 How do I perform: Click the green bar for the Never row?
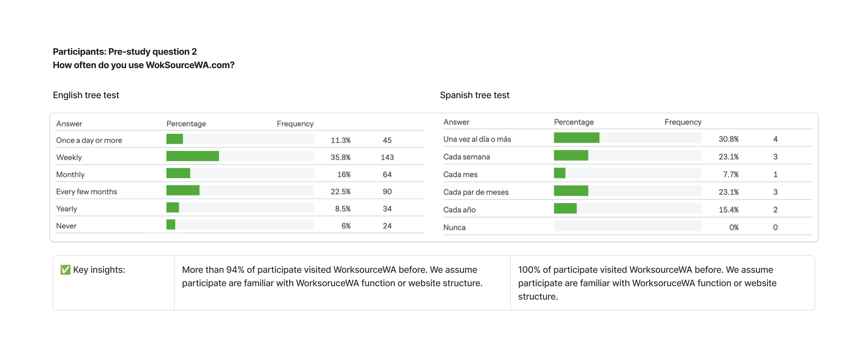[171, 225]
